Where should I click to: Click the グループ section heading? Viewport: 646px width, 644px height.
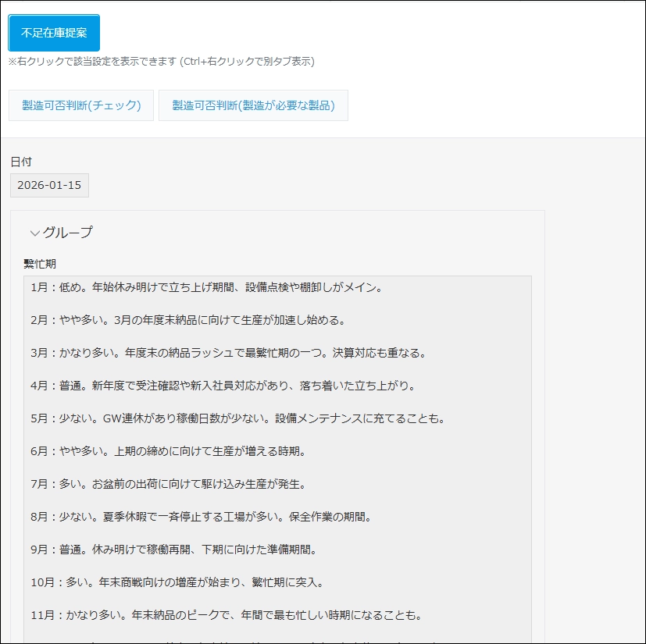67,233
